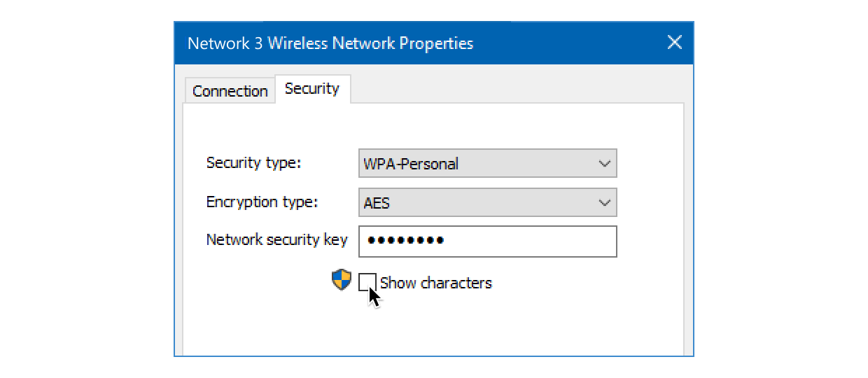Close the Wireless Network Properties dialog

click(674, 43)
